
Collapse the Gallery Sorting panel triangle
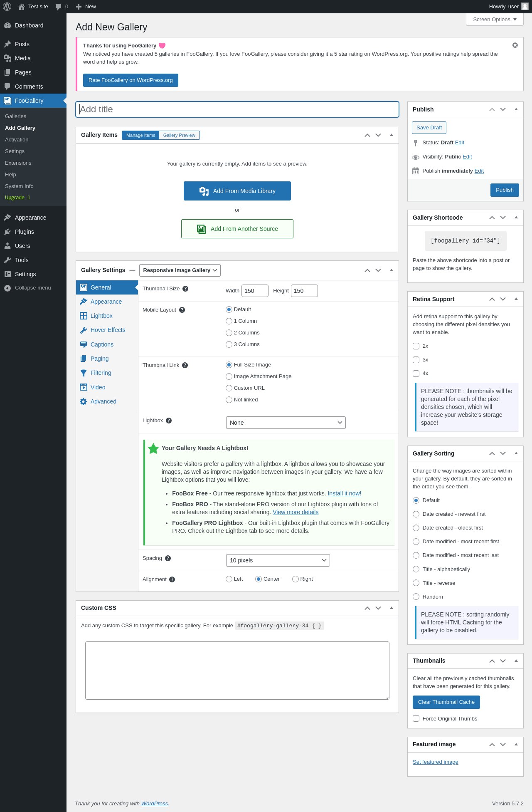[x=516, y=453]
